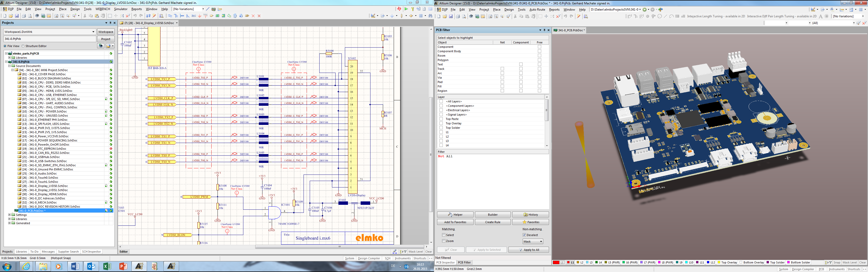
Task: Enable the Zoom matching checkbox
Action: point(444,241)
